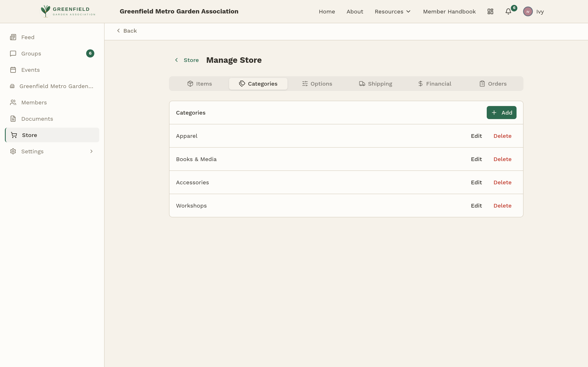
Task: Open the Options tab with sliders icon
Action: 317,84
